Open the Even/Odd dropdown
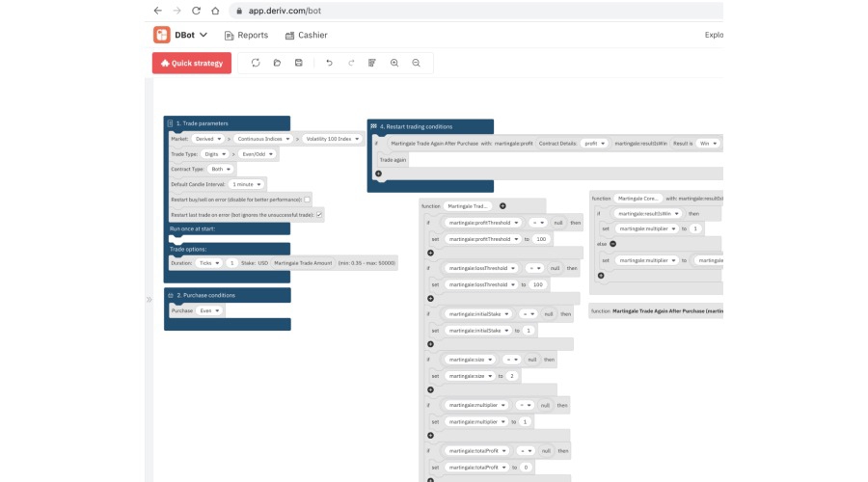 coord(258,154)
